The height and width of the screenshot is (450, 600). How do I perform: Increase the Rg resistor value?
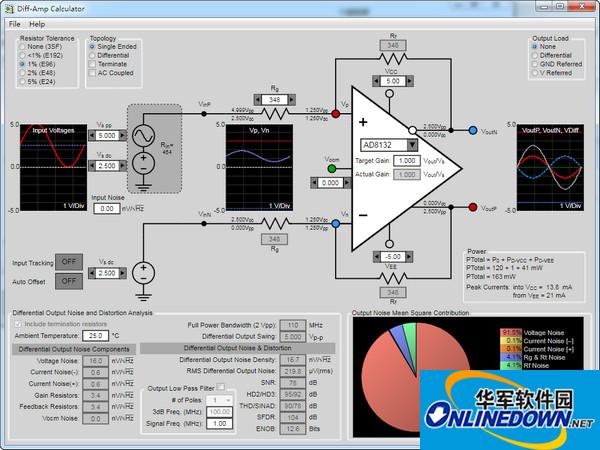[292, 100]
